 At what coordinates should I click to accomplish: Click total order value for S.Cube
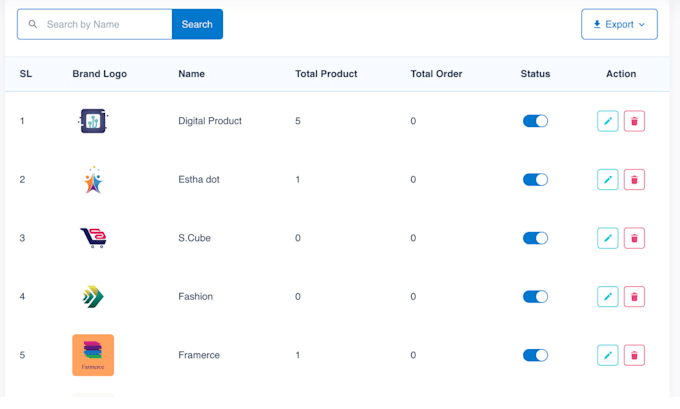[x=413, y=238]
